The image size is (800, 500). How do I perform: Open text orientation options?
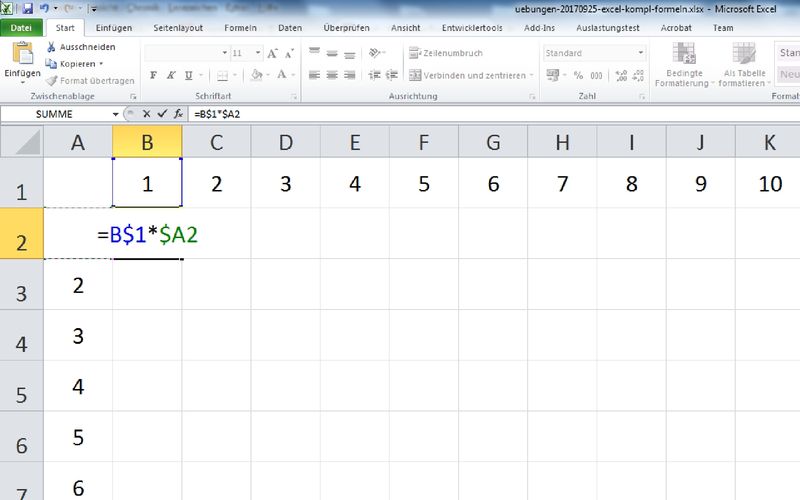coord(377,53)
